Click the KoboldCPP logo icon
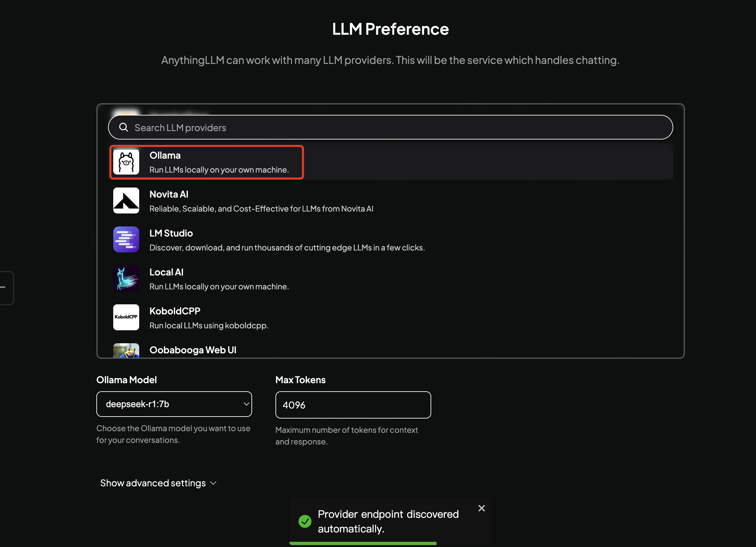This screenshot has height=547, width=756. pyautogui.click(x=126, y=317)
